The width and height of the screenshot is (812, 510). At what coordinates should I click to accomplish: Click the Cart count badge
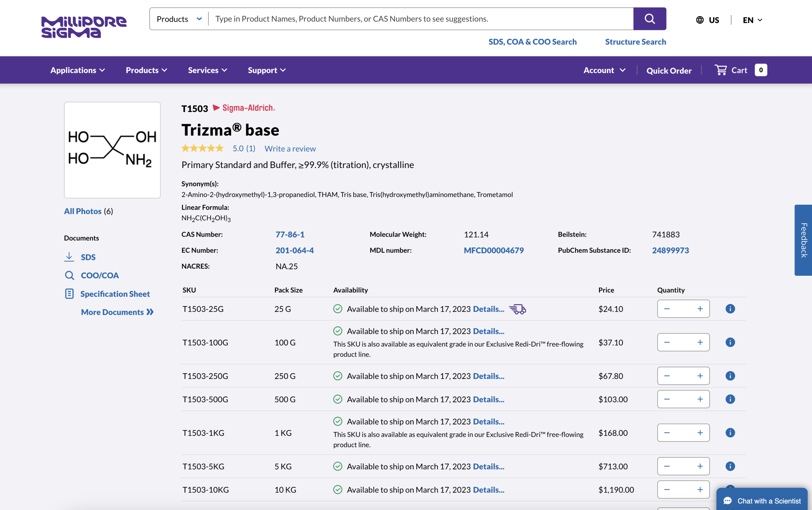[761, 70]
